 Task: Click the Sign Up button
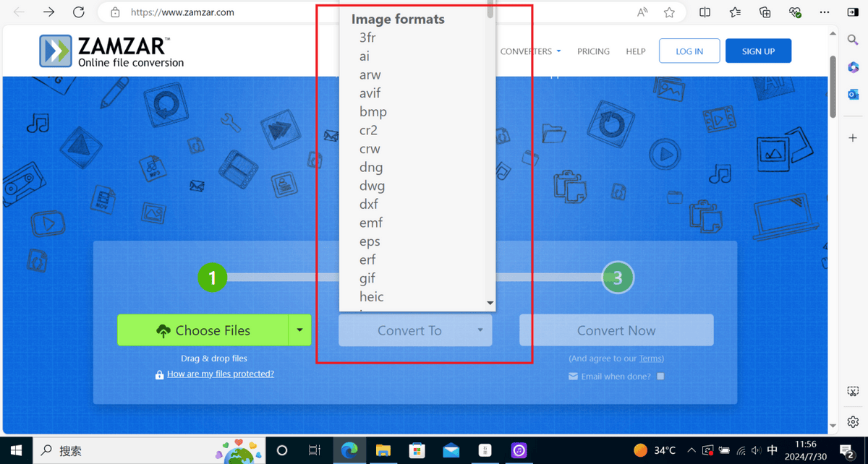tap(758, 51)
